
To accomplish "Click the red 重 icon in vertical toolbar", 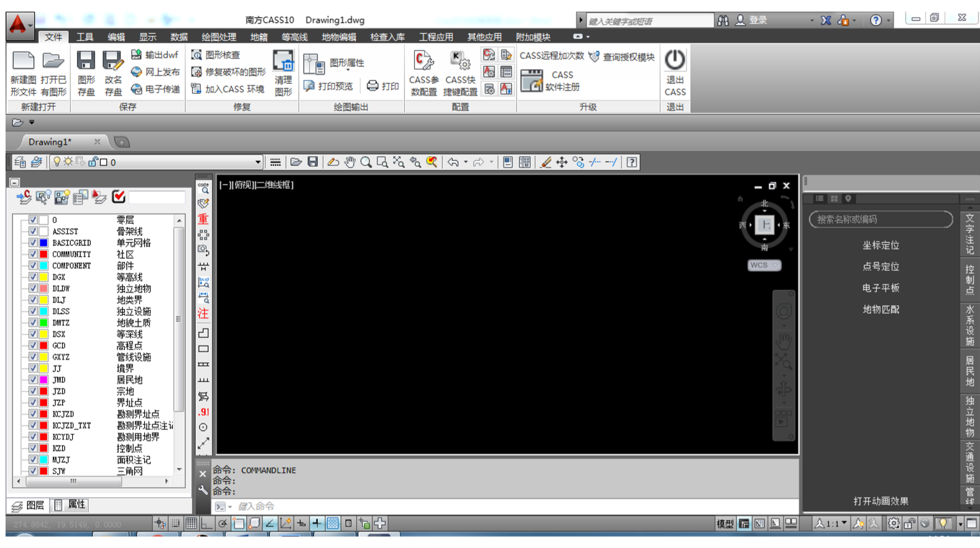I will [x=203, y=219].
